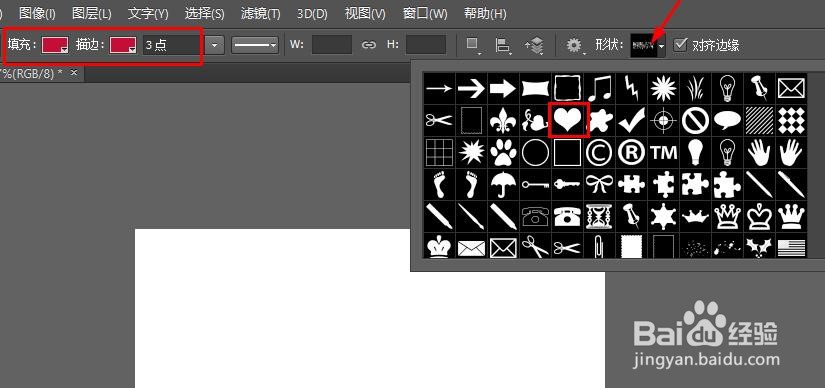825x388 pixels.
Task: Choose the speech bubble shape
Action: [728, 121]
